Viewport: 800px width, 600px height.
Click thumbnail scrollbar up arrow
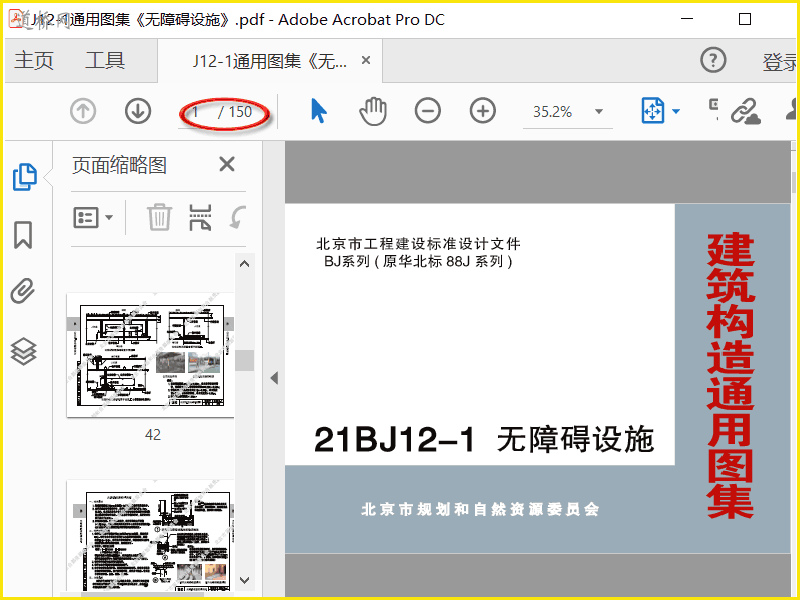click(244, 264)
